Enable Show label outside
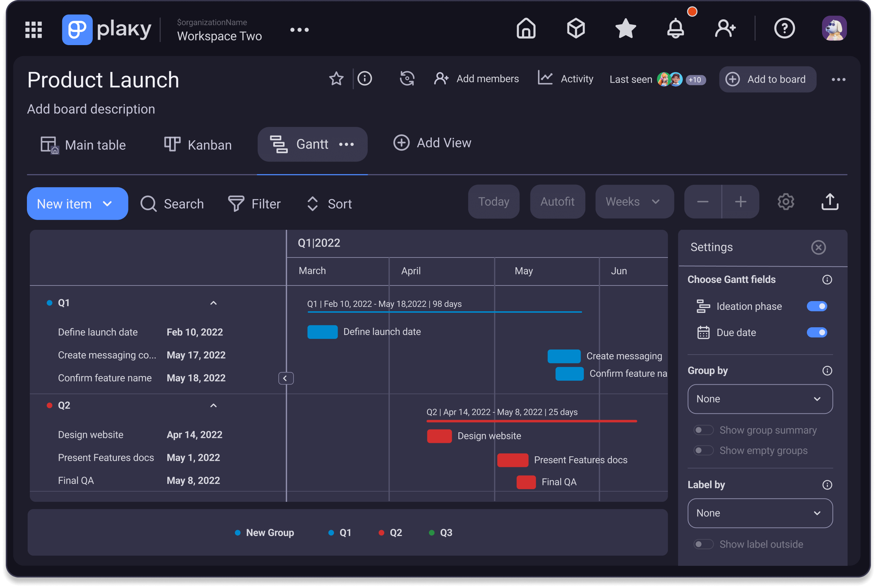Screen dimensions: 876x588 704,544
